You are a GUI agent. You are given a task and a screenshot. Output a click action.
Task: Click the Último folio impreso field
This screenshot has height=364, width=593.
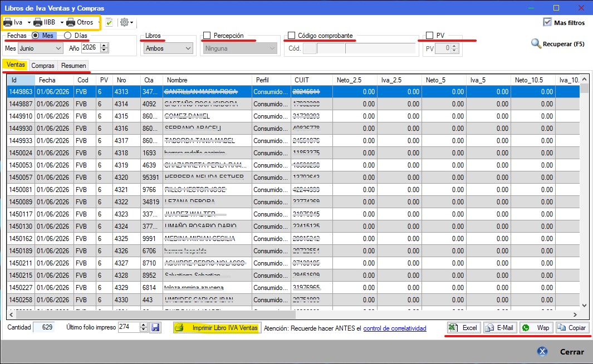(x=129, y=327)
